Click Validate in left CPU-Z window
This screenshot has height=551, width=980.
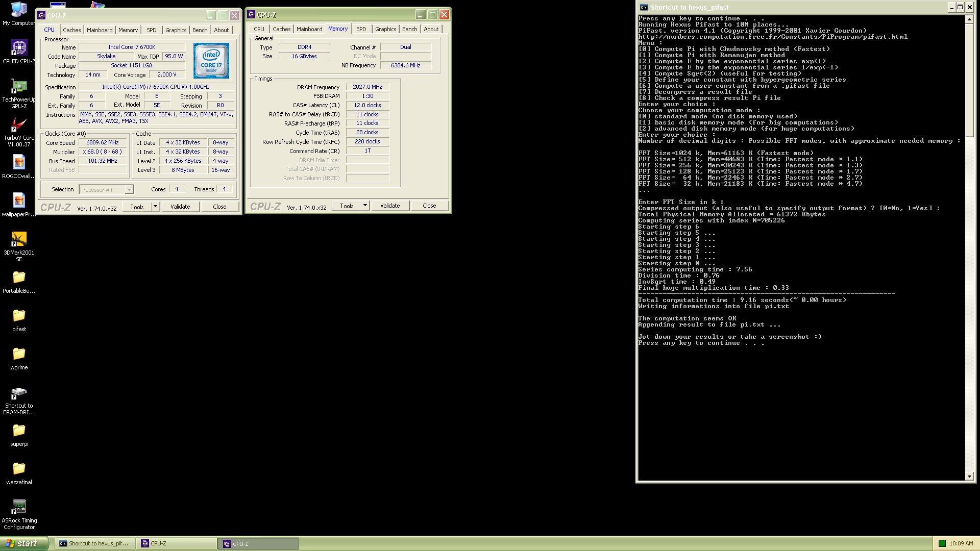(180, 207)
